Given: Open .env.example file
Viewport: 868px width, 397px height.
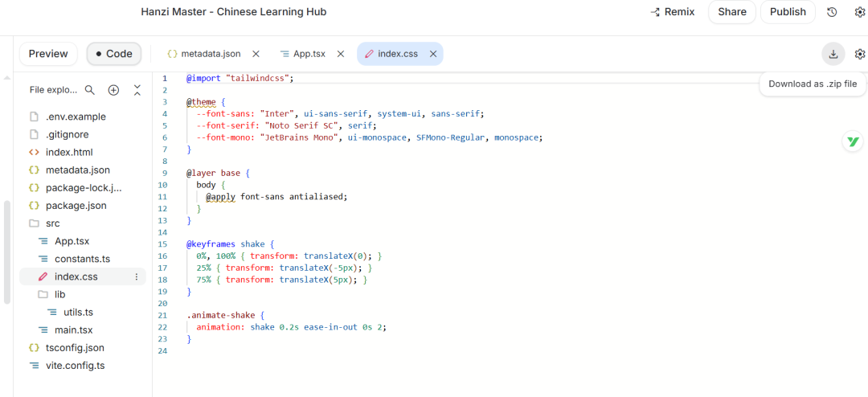Looking at the screenshot, I should [76, 117].
